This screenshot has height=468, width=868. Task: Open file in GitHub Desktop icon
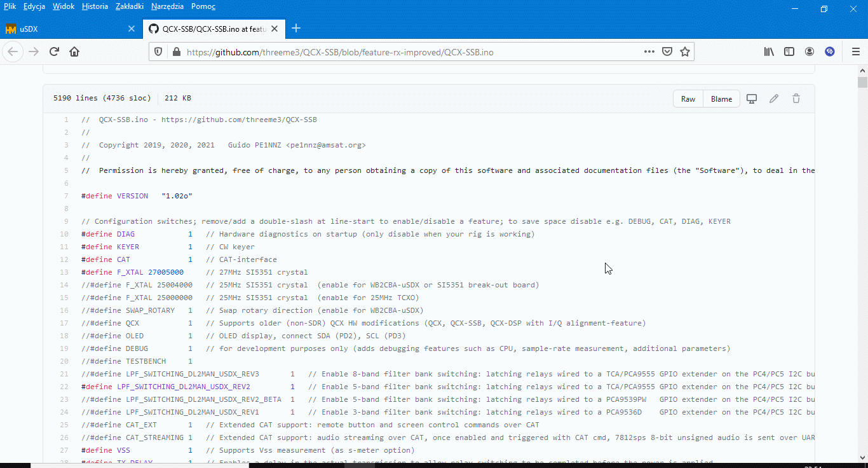pyautogui.click(x=752, y=99)
